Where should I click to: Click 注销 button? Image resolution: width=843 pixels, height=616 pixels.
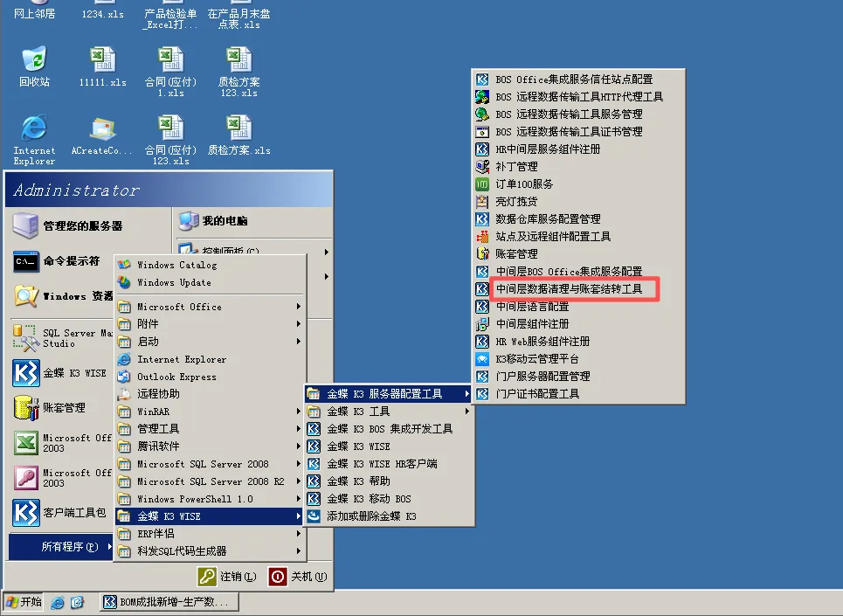(x=227, y=577)
